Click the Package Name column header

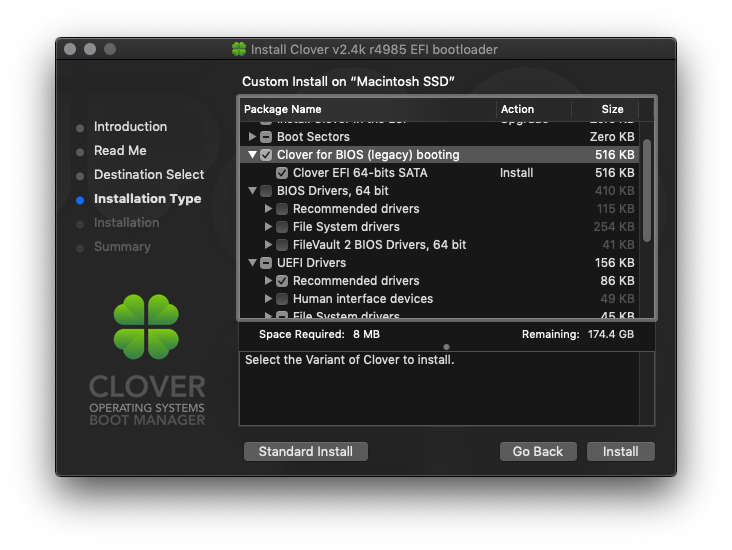pos(369,109)
